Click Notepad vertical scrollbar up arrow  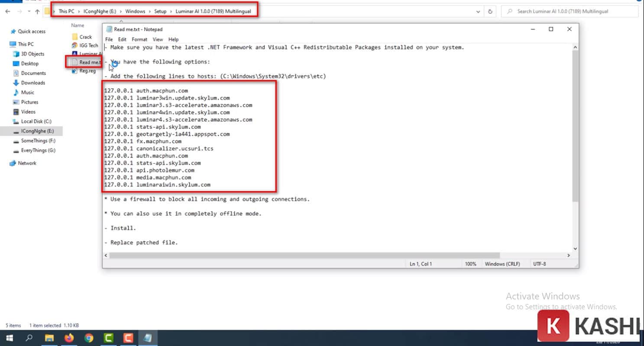pyautogui.click(x=575, y=47)
